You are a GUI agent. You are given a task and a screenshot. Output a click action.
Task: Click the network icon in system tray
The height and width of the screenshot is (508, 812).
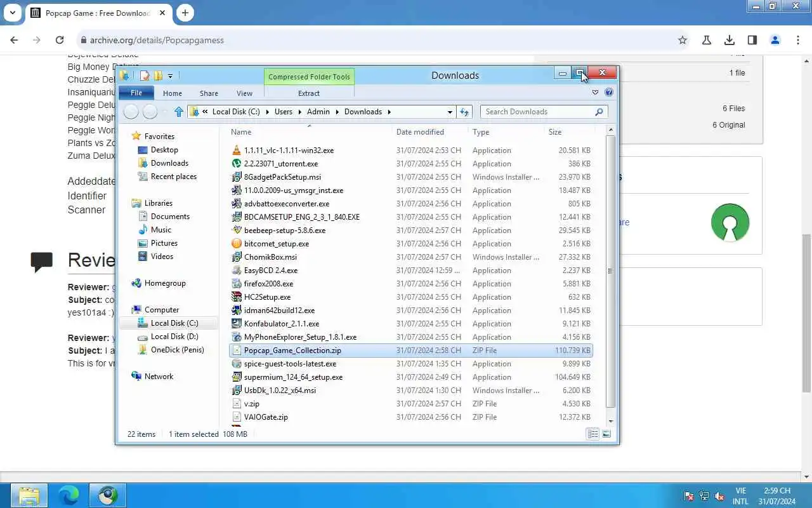pyautogui.click(x=704, y=496)
